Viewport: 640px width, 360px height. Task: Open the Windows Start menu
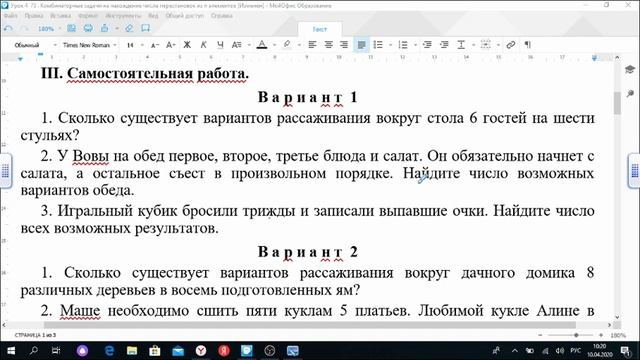click(11, 351)
